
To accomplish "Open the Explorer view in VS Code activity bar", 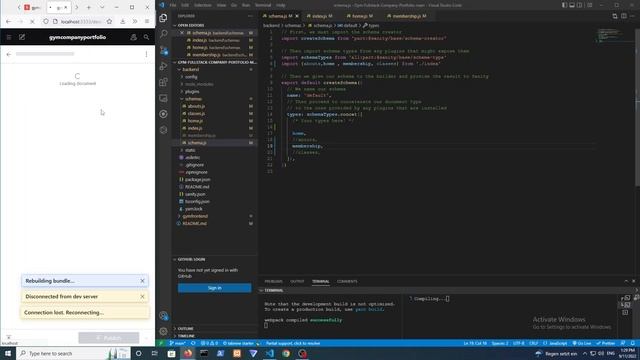I will click(x=163, y=18).
